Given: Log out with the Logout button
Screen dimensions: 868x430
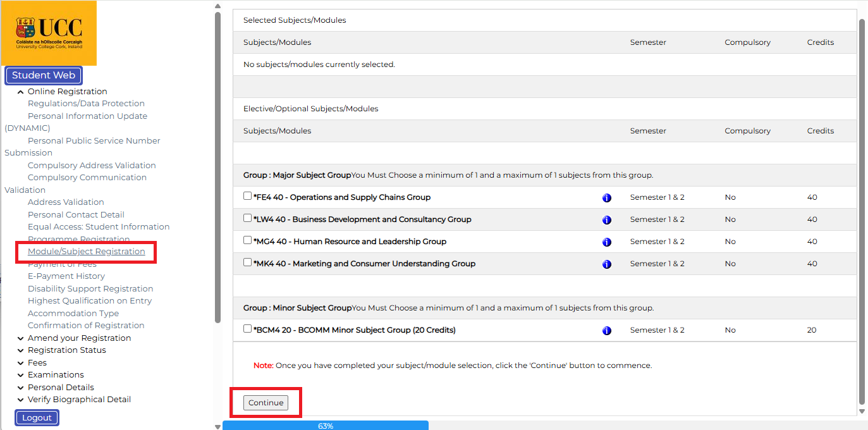Looking at the screenshot, I should click(x=37, y=418).
